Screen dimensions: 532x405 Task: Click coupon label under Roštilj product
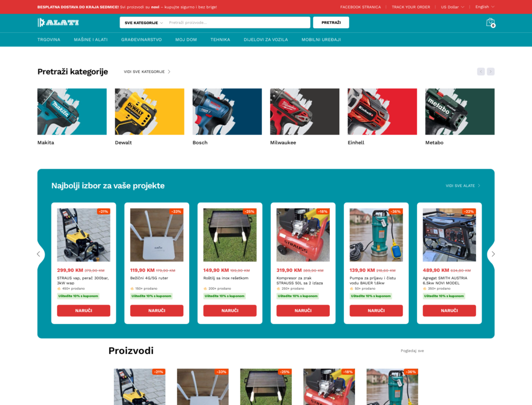click(x=224, y=296)
